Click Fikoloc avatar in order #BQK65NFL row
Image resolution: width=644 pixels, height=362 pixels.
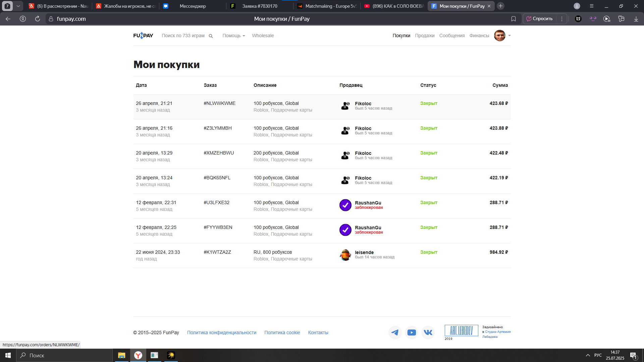point(345,180)
